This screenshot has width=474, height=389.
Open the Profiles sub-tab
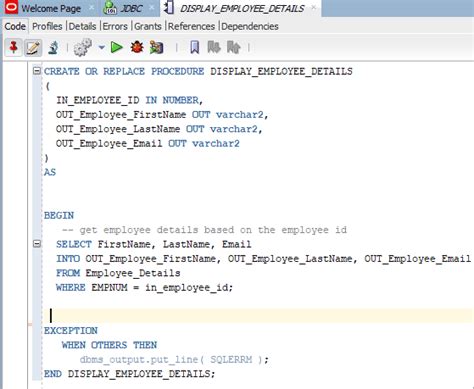point(47,26)
